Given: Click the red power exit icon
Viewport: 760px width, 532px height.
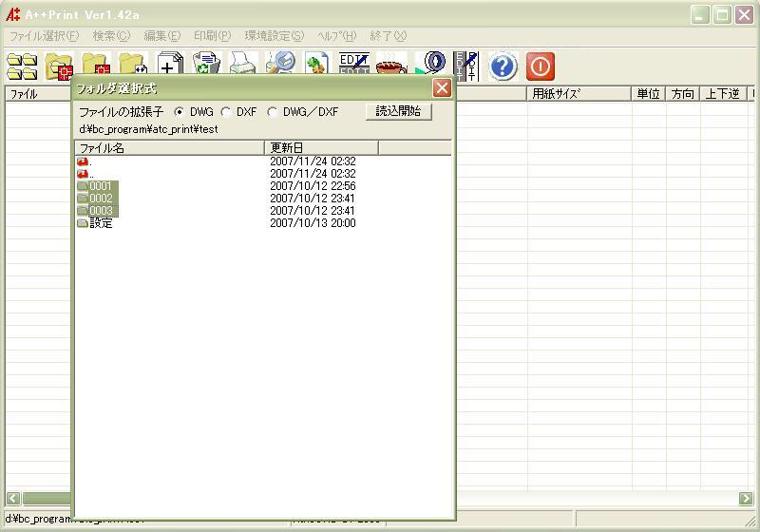Looking at the screenshot, I should [540, 66].
